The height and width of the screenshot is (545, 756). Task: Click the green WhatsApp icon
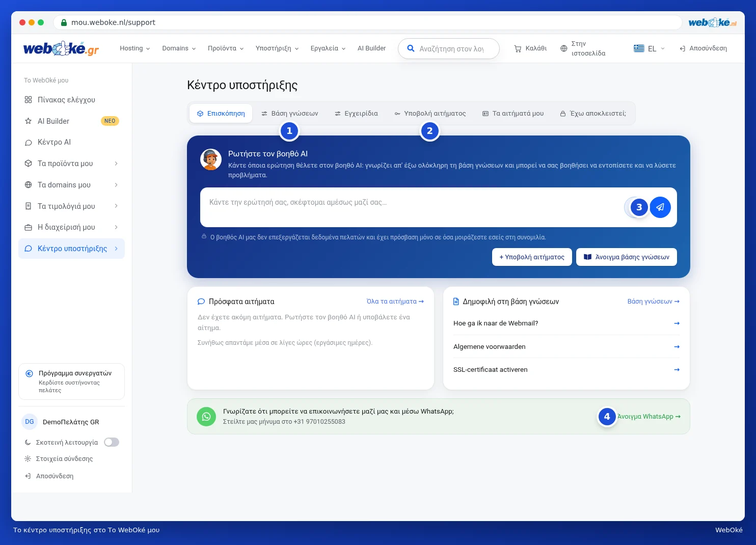click(206, 417)
